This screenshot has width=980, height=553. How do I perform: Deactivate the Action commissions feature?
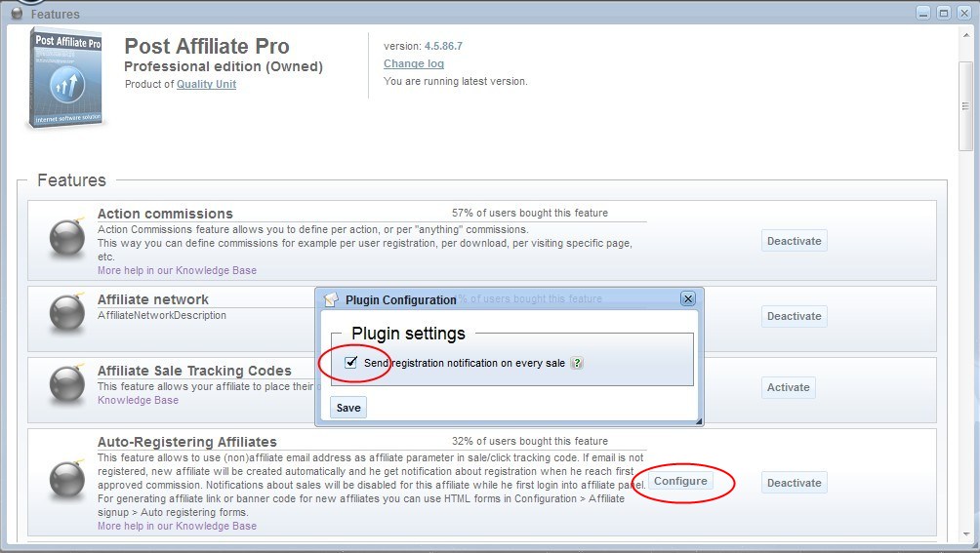[795, 241]
